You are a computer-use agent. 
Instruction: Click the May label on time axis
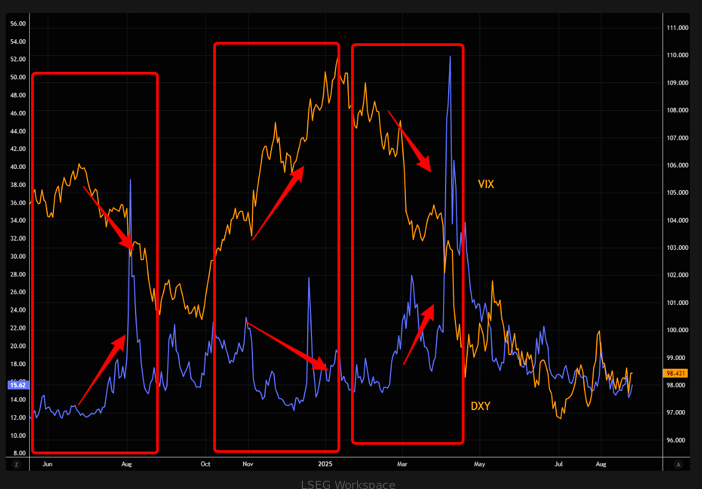point(479,464)
